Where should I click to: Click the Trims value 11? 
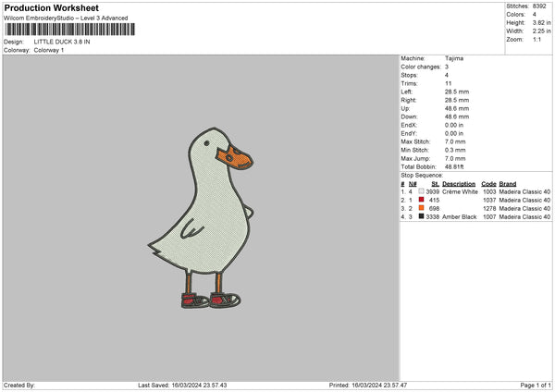coord(448,83)
